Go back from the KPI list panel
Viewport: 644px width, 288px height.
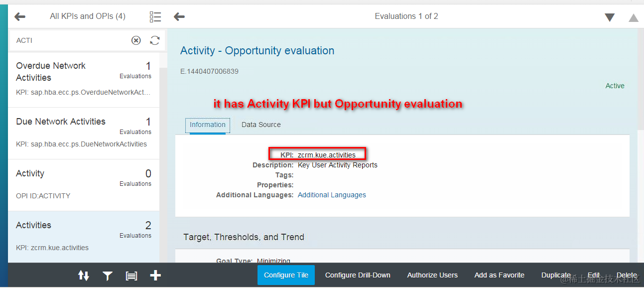pos(20,16)
